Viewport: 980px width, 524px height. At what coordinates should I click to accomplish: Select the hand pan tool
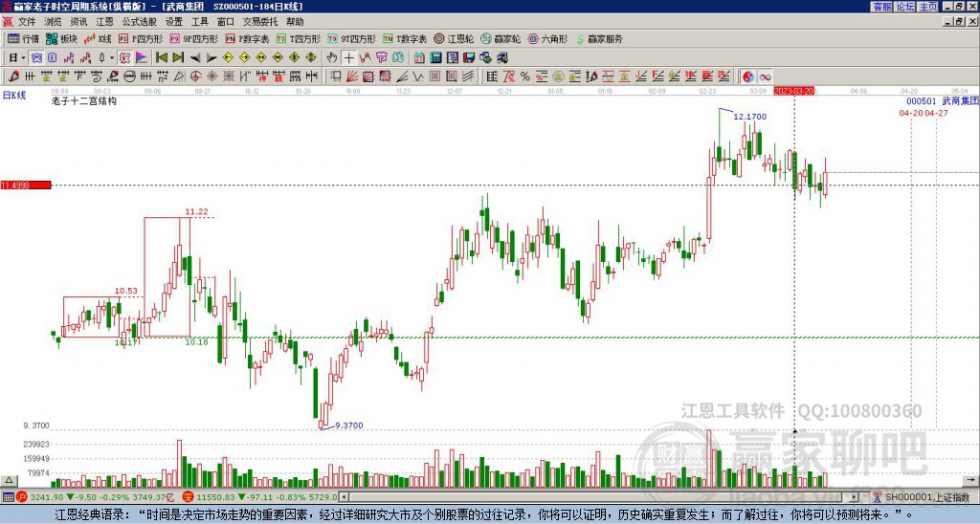pyautogui.click(x=332, y=58)
